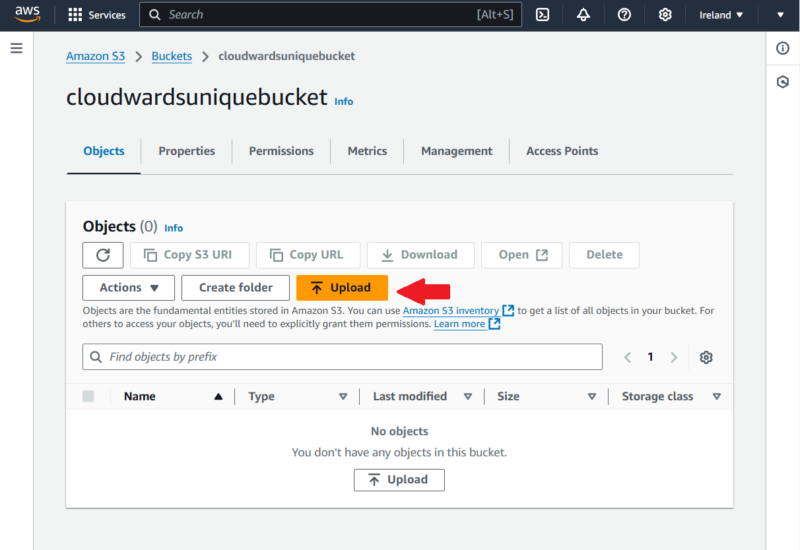Click the external link icon after Learn more

pos(494,323)
